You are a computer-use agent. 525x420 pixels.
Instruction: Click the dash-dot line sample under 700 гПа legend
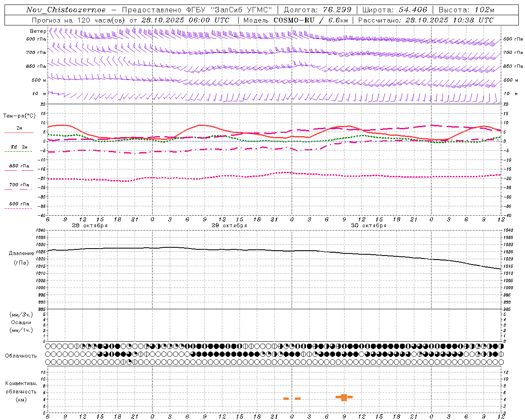(x=18, y=189)
